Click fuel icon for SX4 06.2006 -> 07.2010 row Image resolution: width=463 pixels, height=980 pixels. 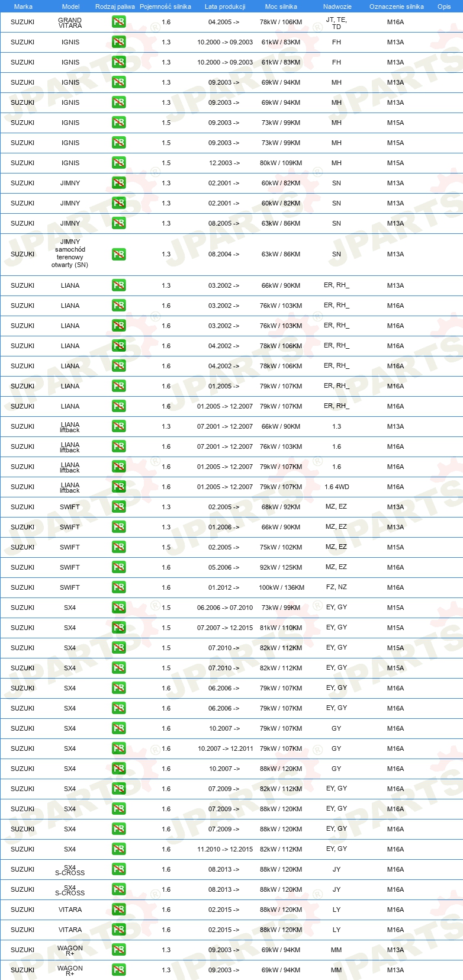pyautogui.click(x=119, y=608)
